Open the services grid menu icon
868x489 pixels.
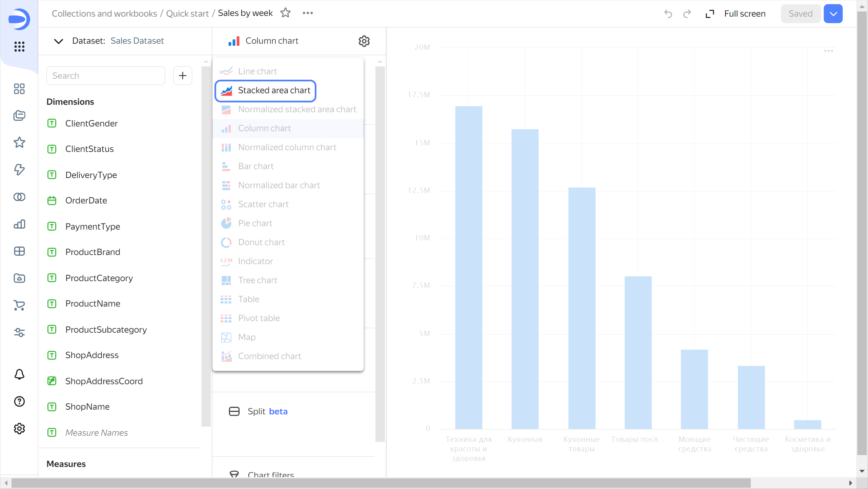pyautogui.click(x=19, y=46)
